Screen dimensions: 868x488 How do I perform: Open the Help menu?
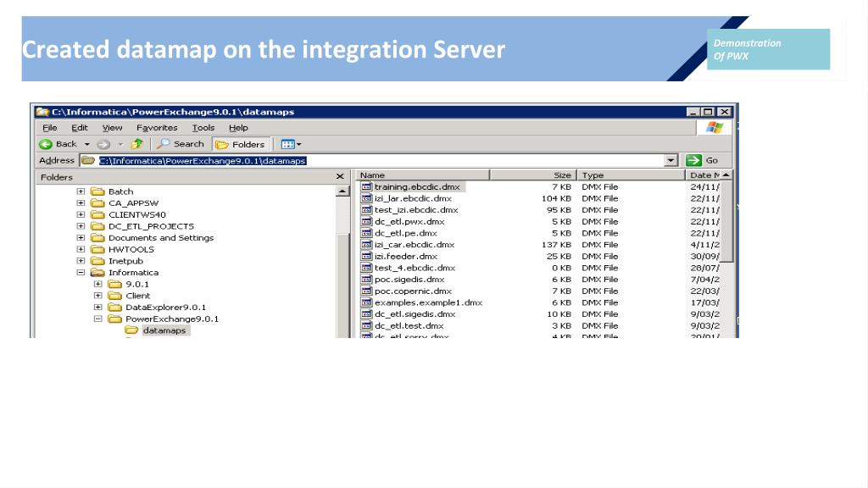(x=238, y=128)
